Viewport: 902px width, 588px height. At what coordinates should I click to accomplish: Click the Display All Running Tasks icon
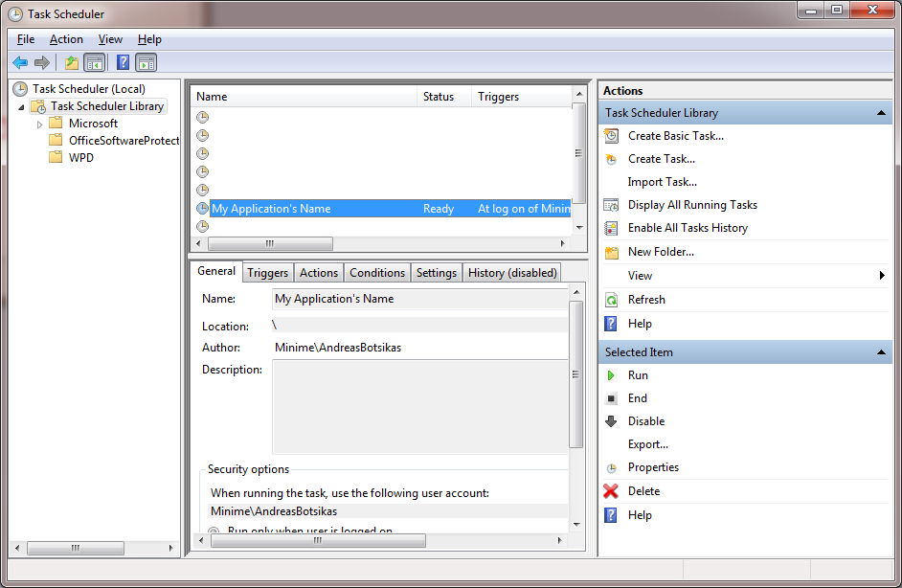[x=611, y=205]
